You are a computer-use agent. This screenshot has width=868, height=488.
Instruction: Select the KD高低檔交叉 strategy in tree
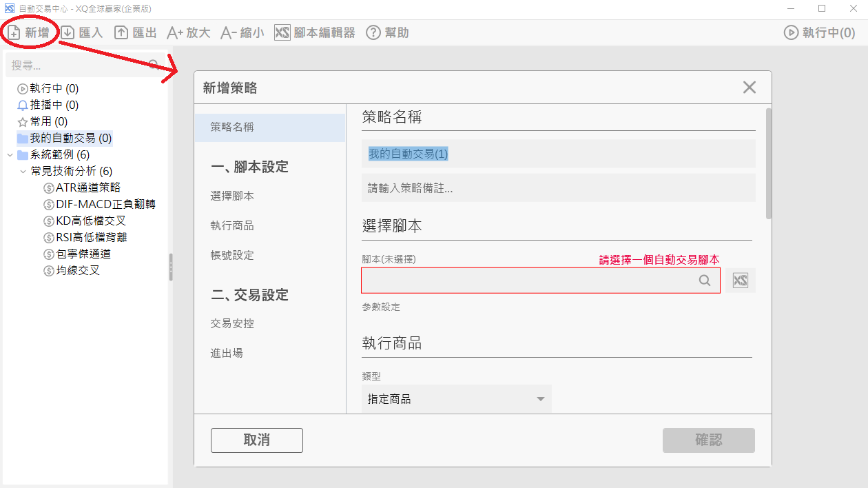(x=91, y=221)
